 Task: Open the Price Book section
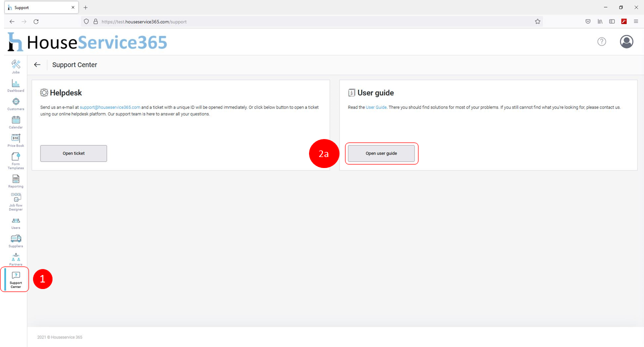coord(15,140)
